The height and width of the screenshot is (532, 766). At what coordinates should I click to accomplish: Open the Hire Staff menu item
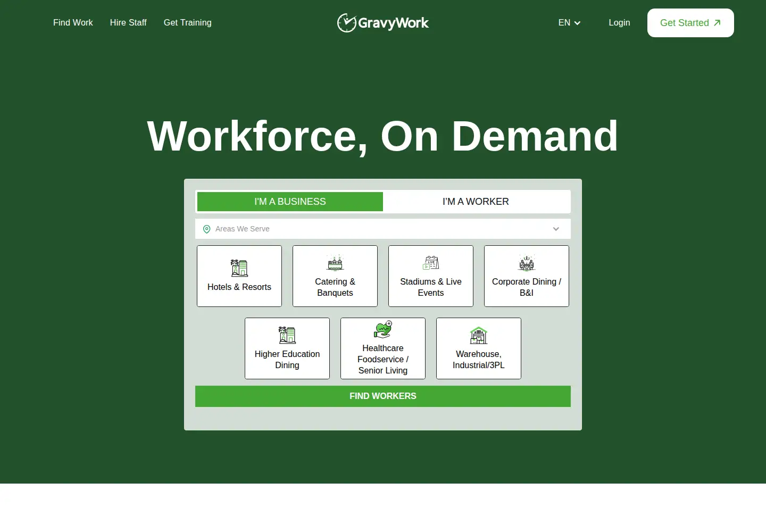click(x=128, y=23)
